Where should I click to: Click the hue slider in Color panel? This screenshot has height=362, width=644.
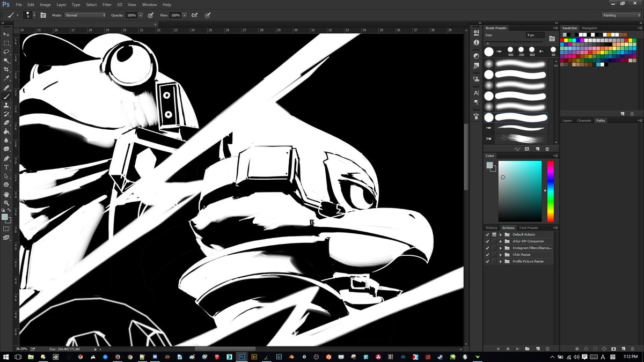coord(550,191)
